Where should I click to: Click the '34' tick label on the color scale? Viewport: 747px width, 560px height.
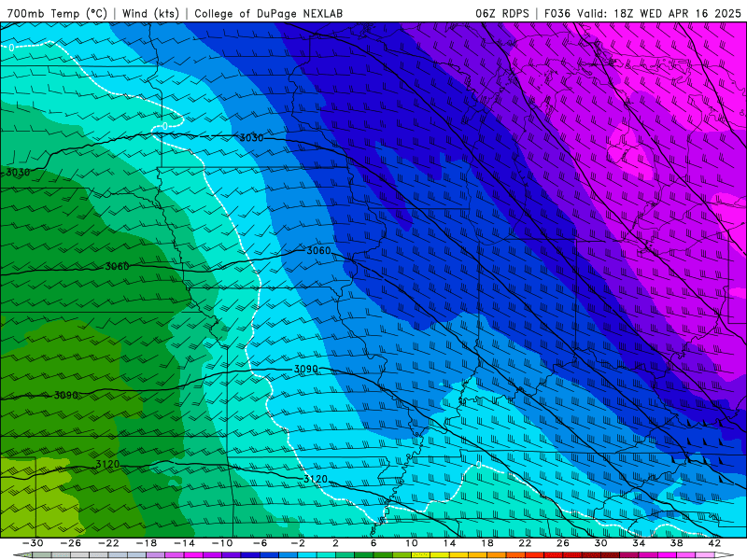tap(639, 543)
